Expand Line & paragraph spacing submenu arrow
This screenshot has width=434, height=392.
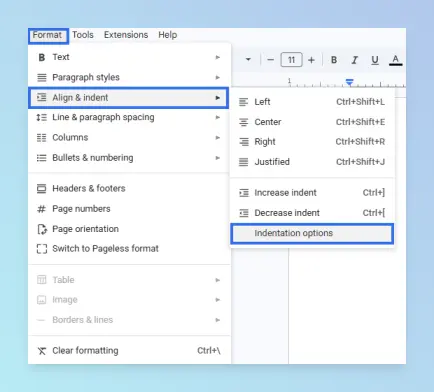tap(218, 117)
